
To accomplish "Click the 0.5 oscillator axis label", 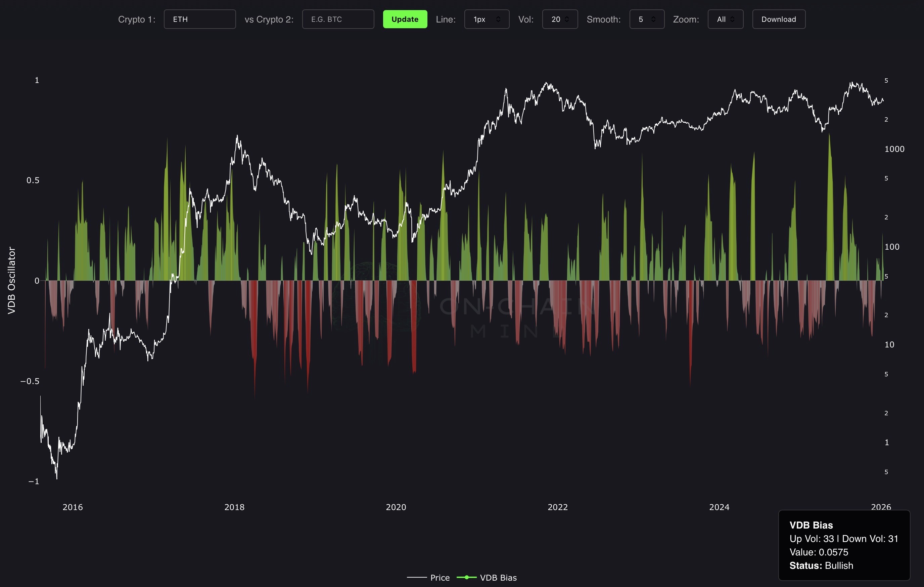I will [33, 180].
